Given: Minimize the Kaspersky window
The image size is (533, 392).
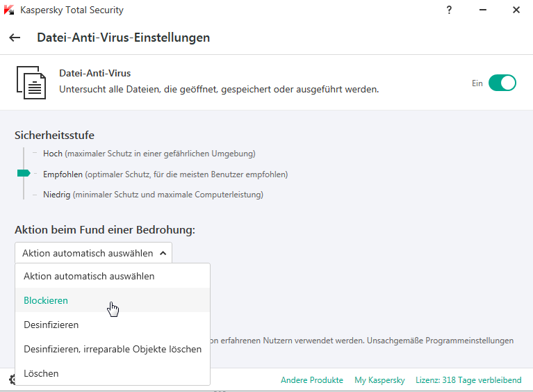Looking at the screenshot, I should point(481,10).
